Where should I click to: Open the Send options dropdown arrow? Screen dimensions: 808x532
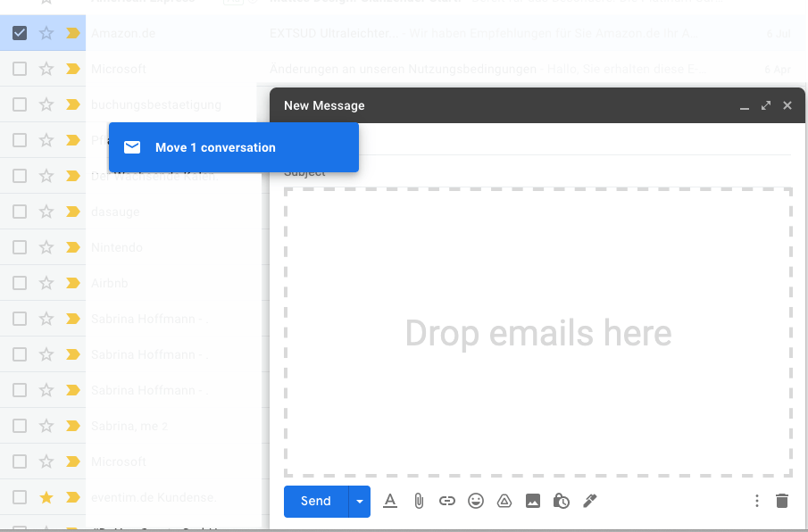(359, 501)
